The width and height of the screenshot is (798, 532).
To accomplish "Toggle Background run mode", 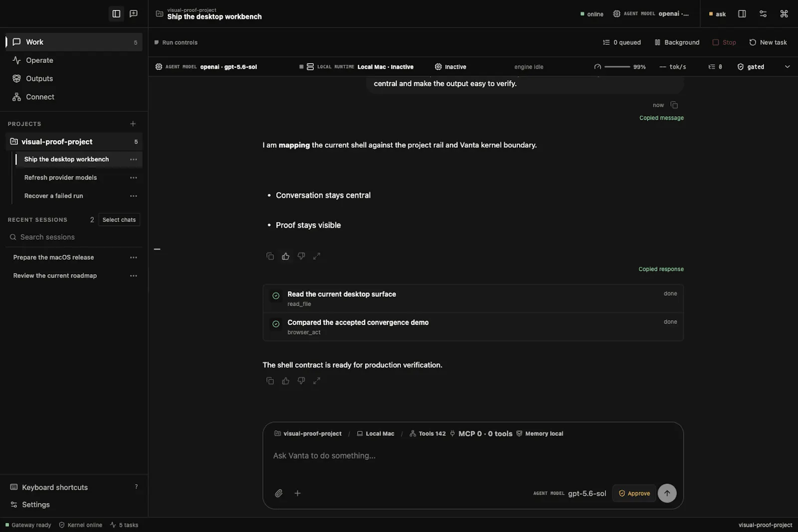I will (677, 42).
